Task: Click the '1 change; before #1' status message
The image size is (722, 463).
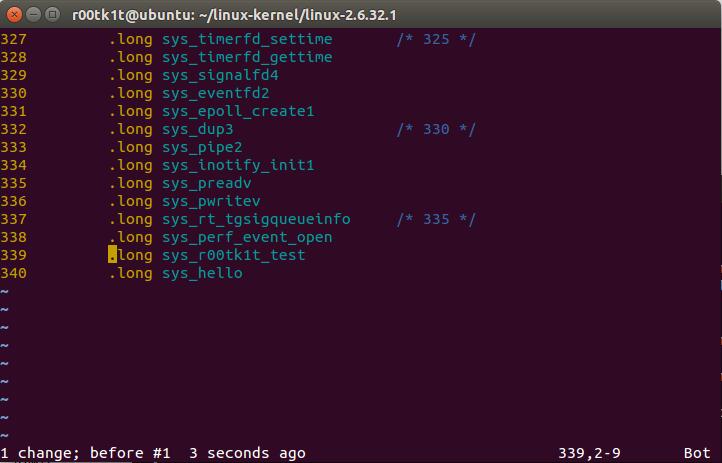Action: 85,453
